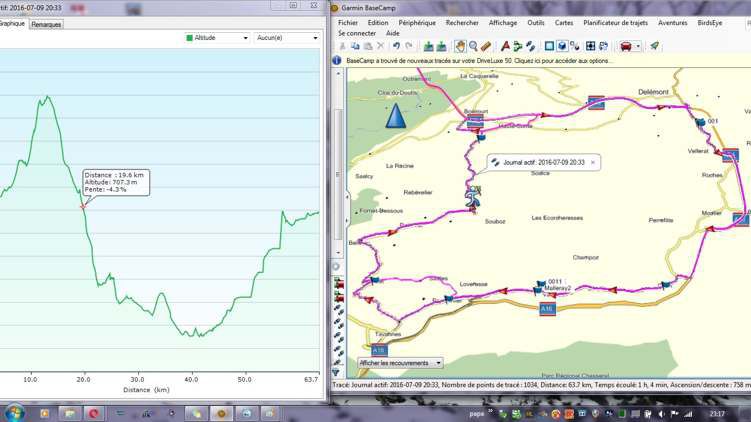Click the second green receive-from-device icon
The width and height of the screenshot is (751, 422).
click(441, 46)
